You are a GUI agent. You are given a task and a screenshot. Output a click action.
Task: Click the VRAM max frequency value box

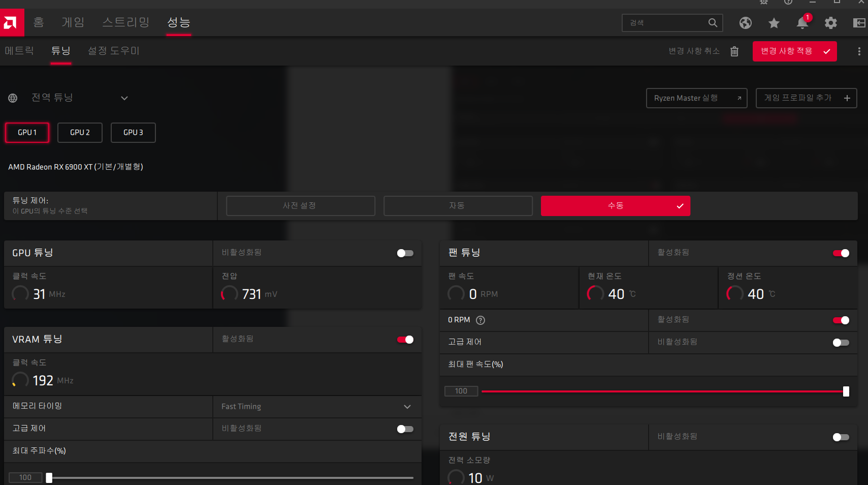click(25, 478)
